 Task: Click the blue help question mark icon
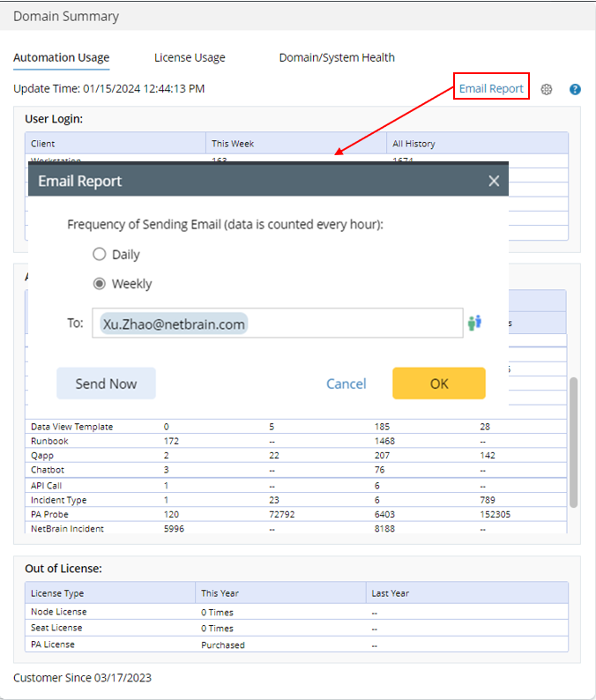[x=575, y=89]
